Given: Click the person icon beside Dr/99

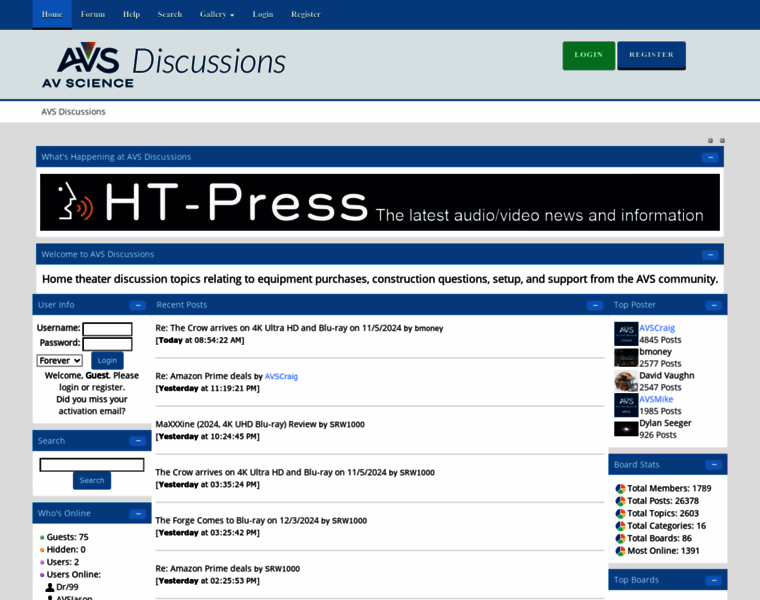Looking at the screenshot, I should click(49, 587).
